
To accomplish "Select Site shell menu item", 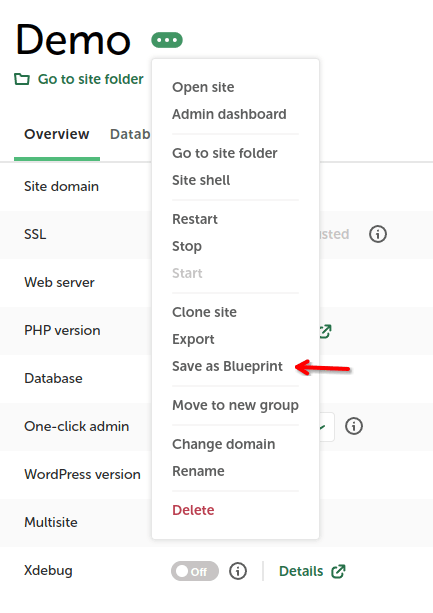I will point(201,180).
